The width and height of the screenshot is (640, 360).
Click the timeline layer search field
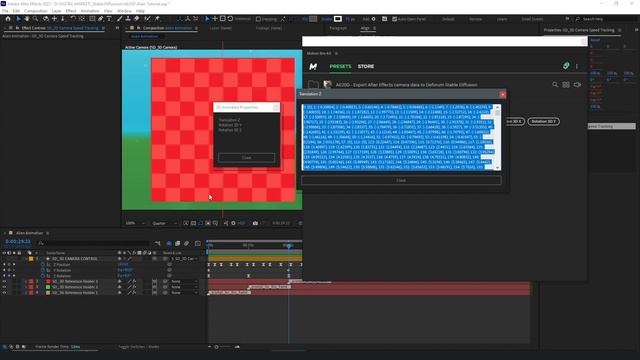(94, 243)
